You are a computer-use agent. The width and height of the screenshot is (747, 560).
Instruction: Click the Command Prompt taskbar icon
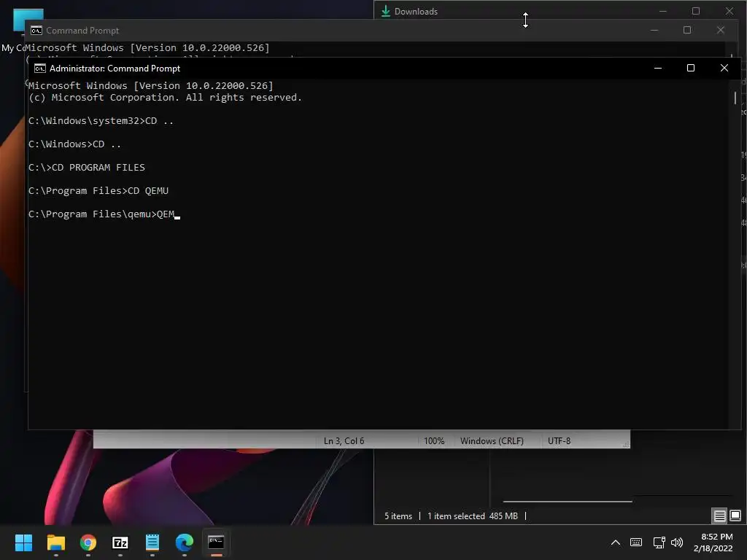tap(216, 542)
